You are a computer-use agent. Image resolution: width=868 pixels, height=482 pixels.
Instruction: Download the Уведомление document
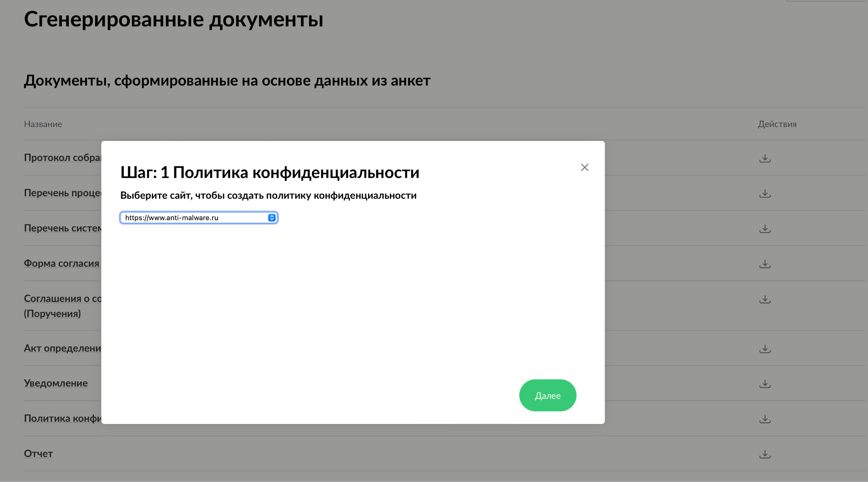[x=765, y=384]
